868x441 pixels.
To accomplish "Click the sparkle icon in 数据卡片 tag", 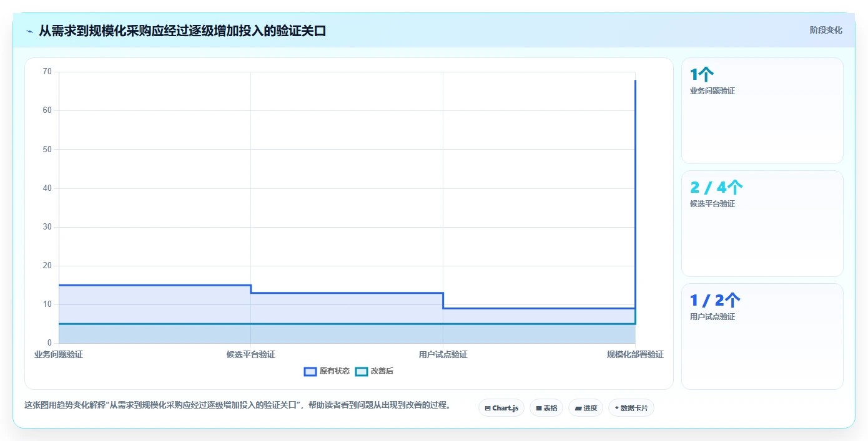I will [x=616, y=408].
